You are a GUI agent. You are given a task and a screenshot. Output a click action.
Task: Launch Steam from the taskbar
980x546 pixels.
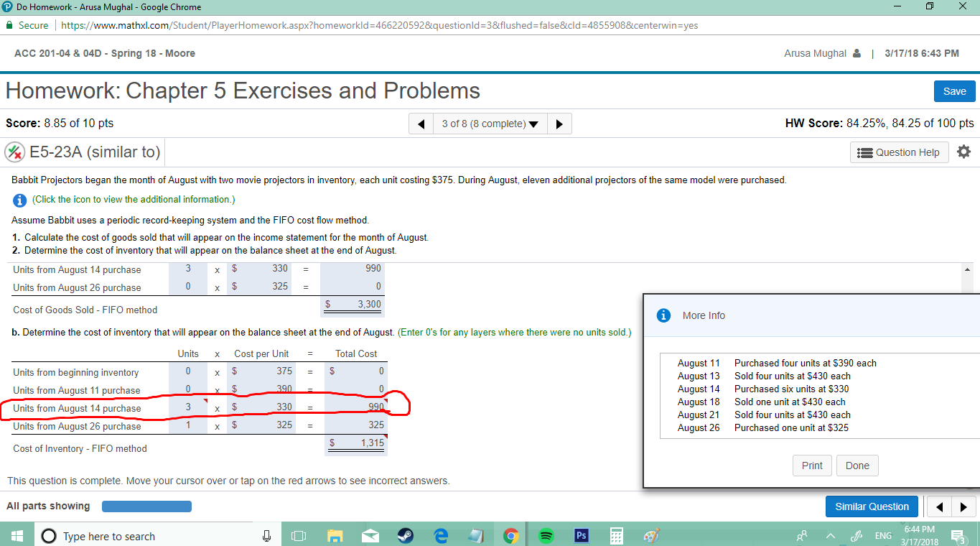(404, 535)
